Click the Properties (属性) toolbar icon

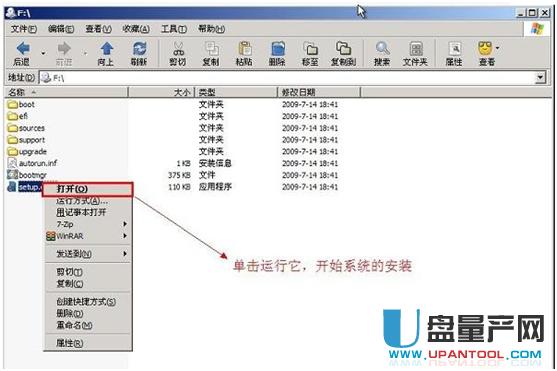(x=454, y=49)
